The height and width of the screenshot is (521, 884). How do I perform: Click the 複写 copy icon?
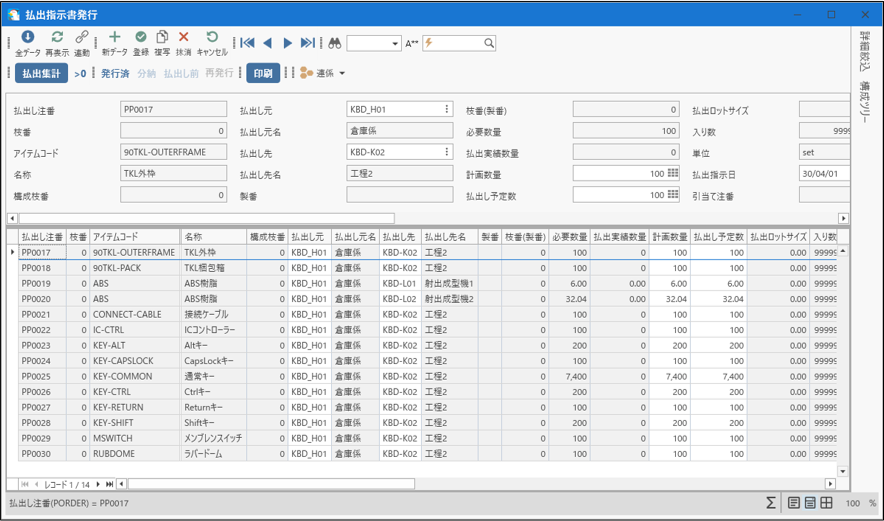tap(162, 38)
